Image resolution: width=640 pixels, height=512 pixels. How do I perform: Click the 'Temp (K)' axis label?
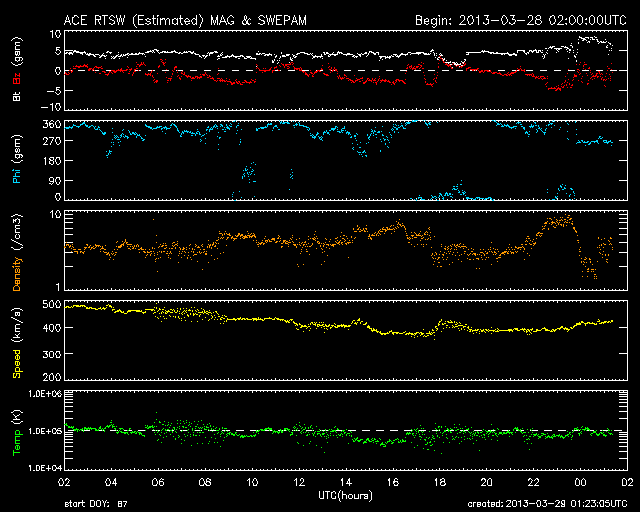17,432
